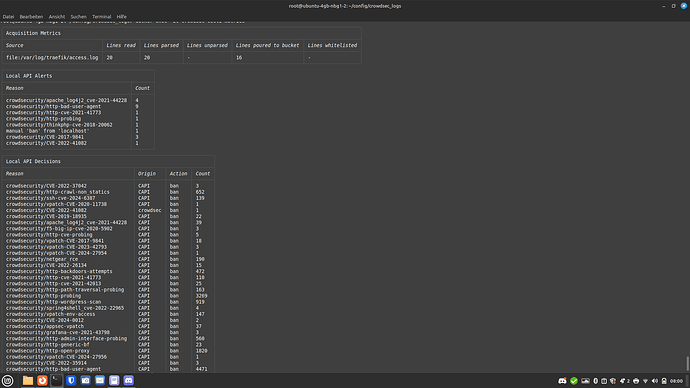Open the Linux Mint start menu
690x388 pixels.
point(7,381)
